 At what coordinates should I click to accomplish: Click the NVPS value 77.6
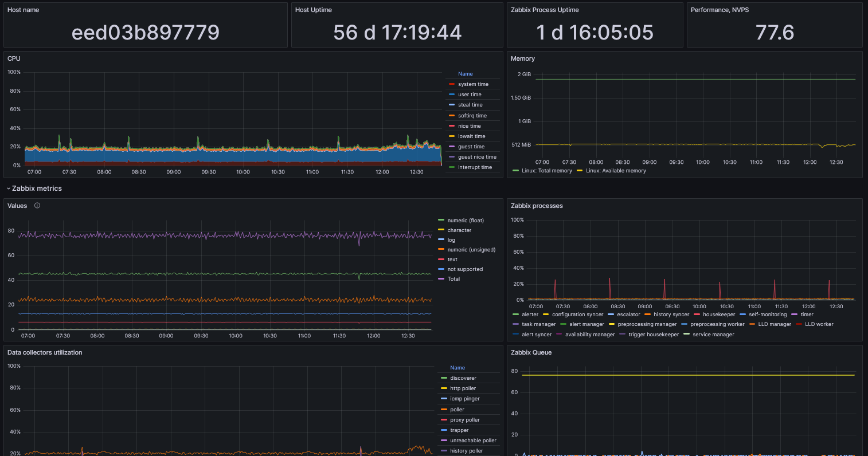pyautogui.click(x=775, y=33)
